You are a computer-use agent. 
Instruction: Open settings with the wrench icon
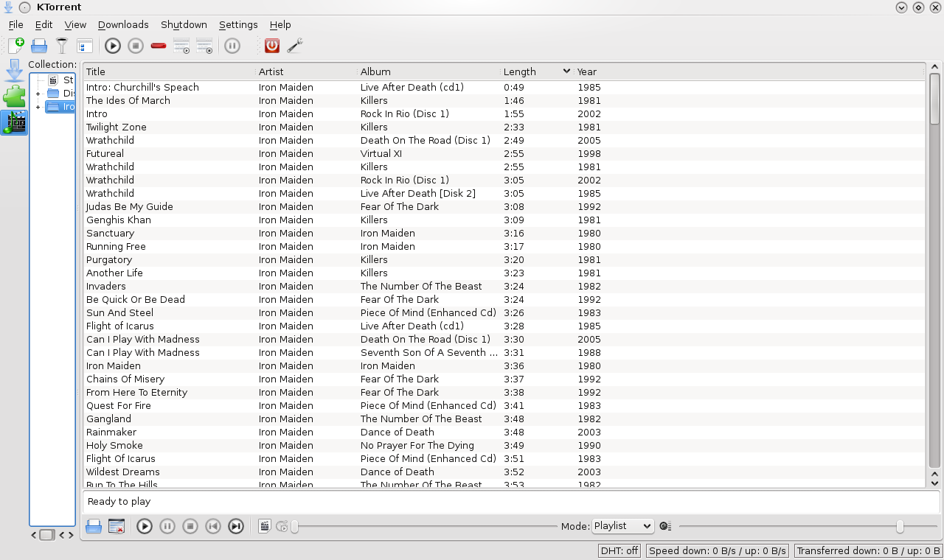295,46
